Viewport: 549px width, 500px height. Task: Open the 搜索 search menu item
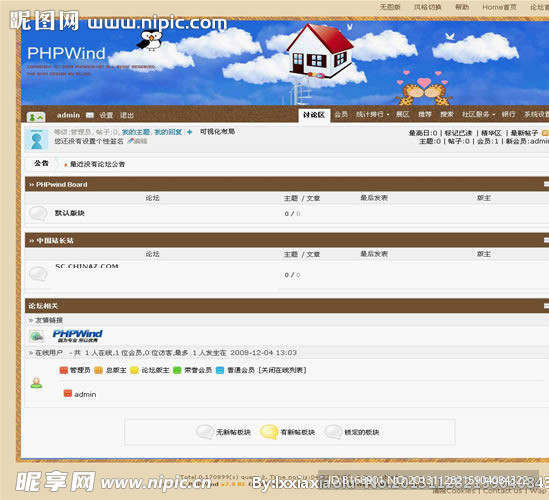(x=447, y=114)
